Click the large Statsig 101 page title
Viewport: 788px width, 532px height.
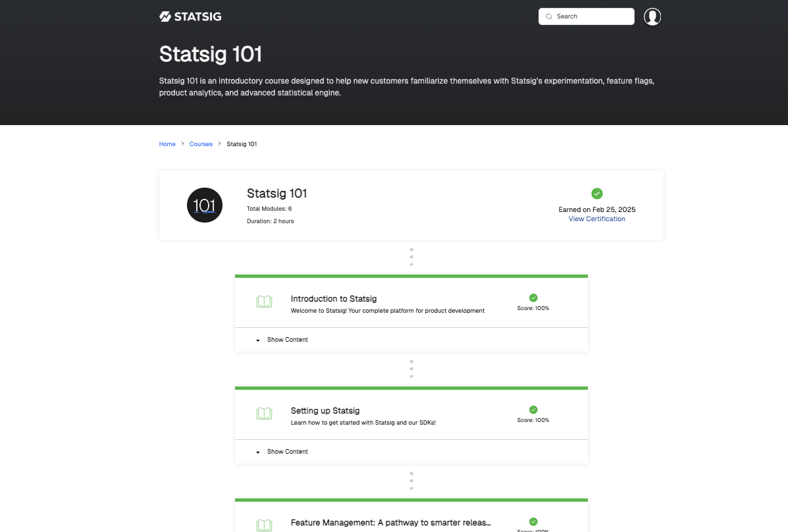[x=211, y=54]
